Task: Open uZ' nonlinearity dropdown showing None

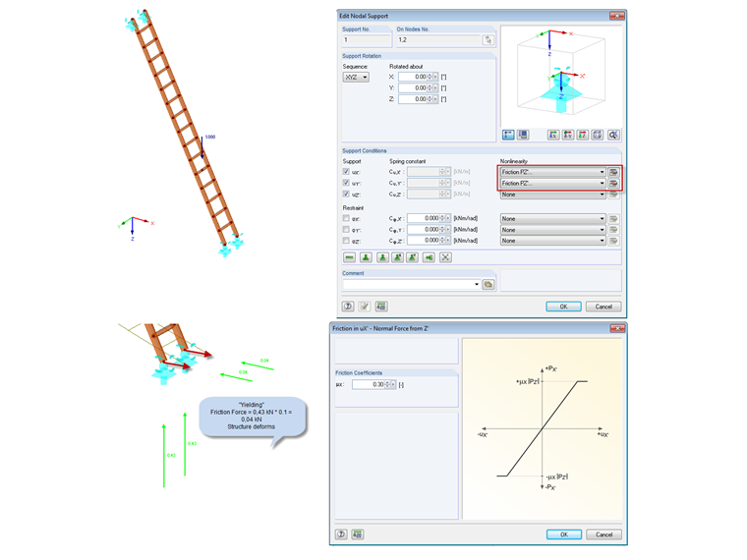Action: [552, 195]
